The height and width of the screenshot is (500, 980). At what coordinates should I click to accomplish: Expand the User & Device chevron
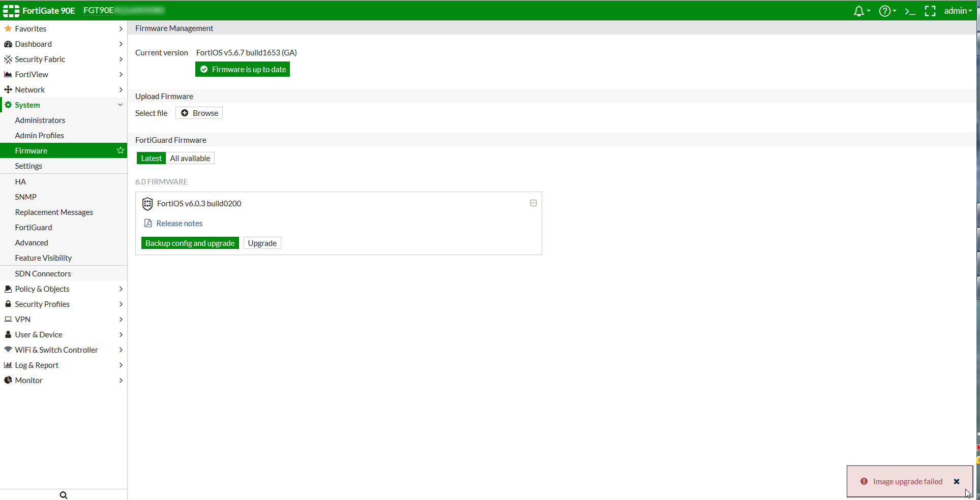point(121,334)
